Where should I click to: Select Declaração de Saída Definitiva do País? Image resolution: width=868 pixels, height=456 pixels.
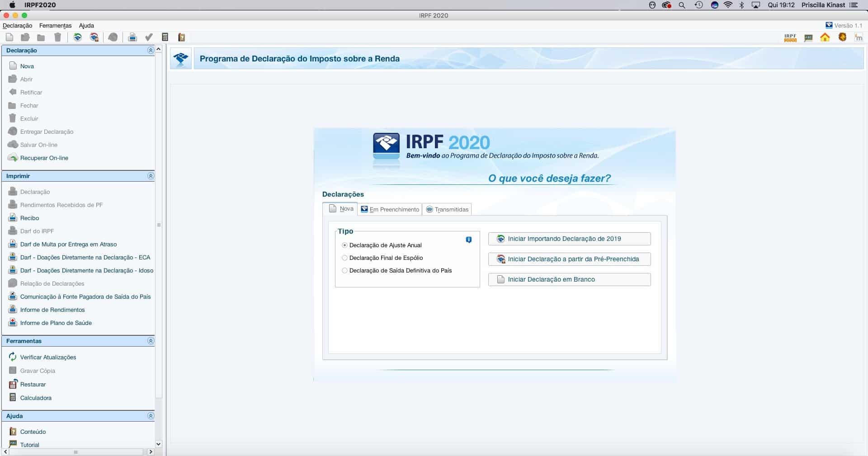tap(345, 270)
